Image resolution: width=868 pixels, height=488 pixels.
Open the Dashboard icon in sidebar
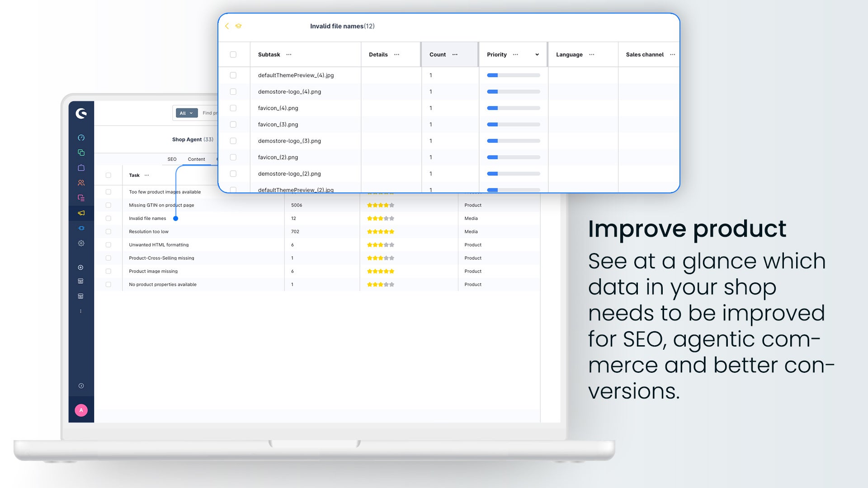click(x=81, y=138)
